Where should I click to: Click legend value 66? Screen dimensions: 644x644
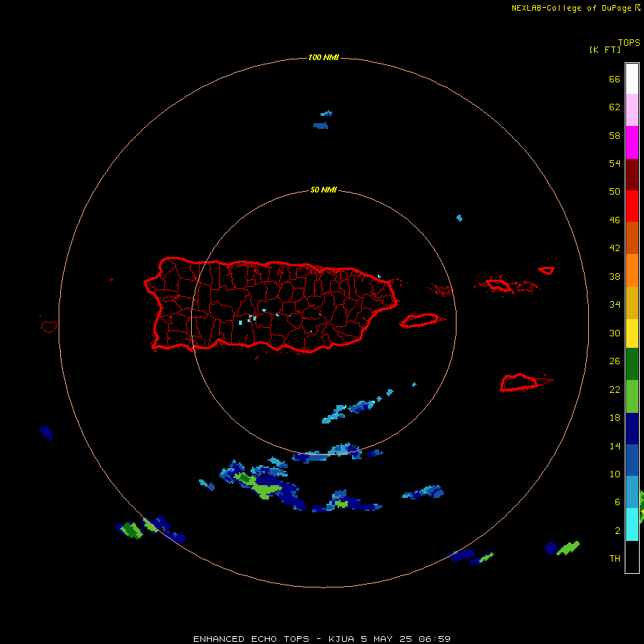[x=615, y=79]
